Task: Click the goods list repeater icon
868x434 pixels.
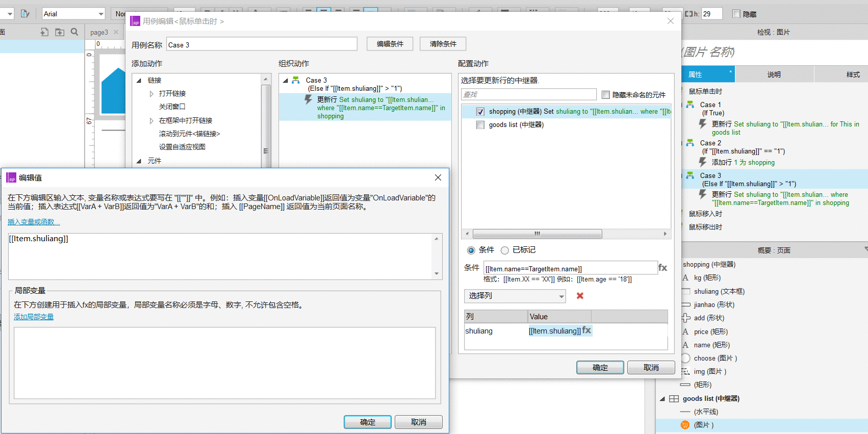Action: (674, 399)
